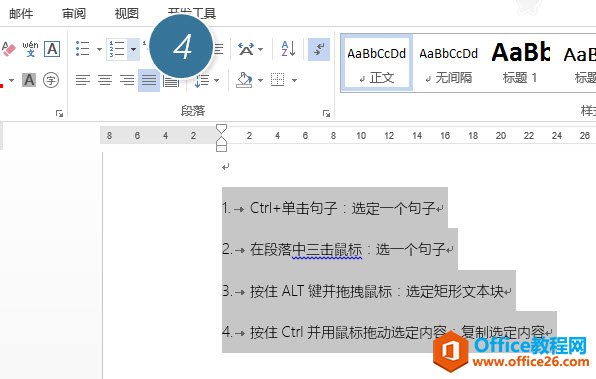Click the line spacing icon
The image size is (596, 379).
[x=202, y=80]
